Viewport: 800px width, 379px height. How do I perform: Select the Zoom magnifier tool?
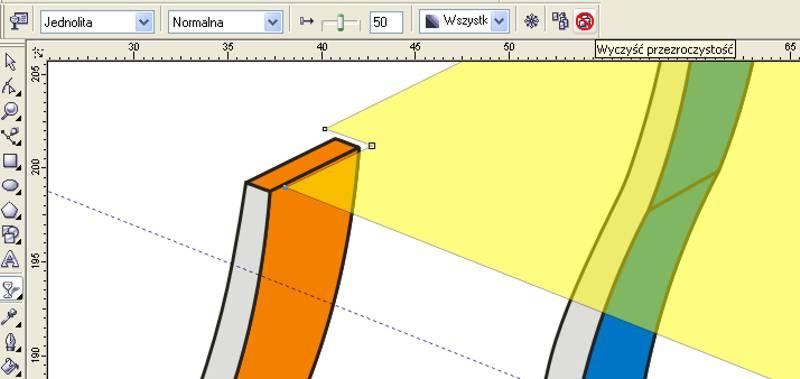pos(11,111)
